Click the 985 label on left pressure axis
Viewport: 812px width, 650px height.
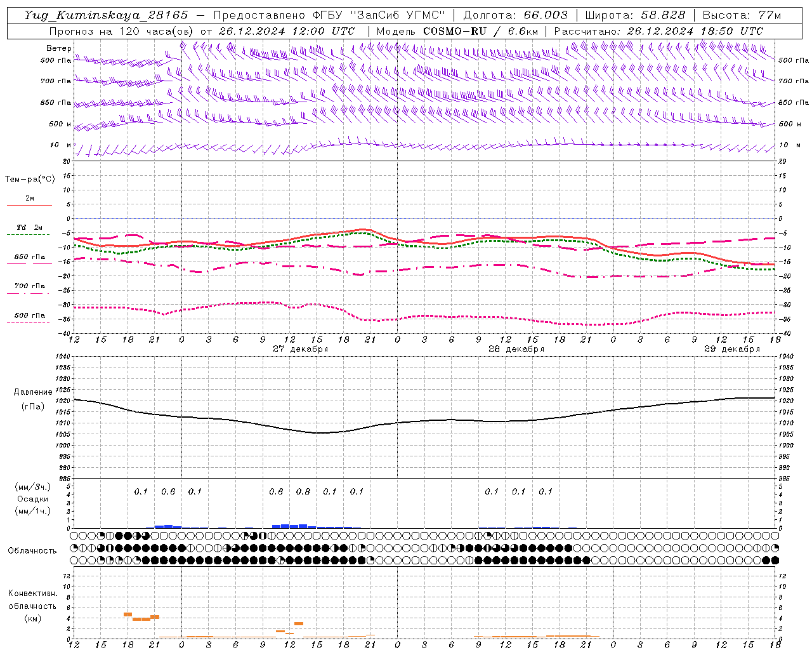pyautogui.click(x=64, y=479)
